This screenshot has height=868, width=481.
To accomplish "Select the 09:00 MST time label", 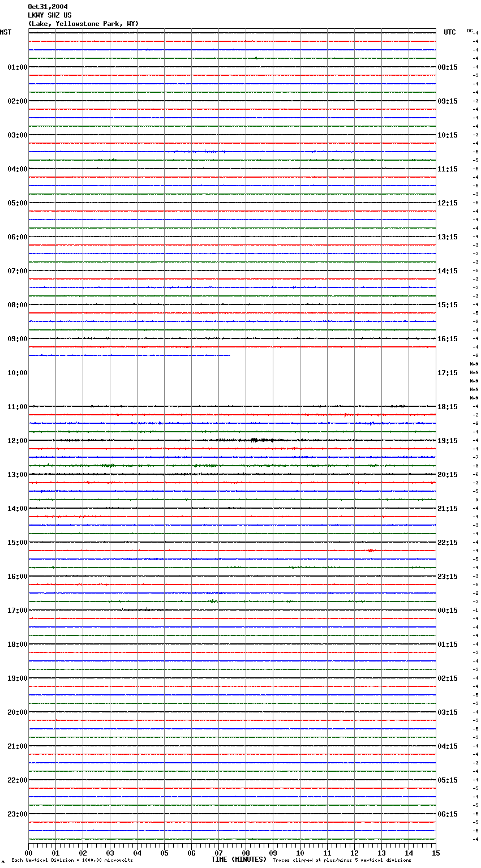I will [18, 339].
